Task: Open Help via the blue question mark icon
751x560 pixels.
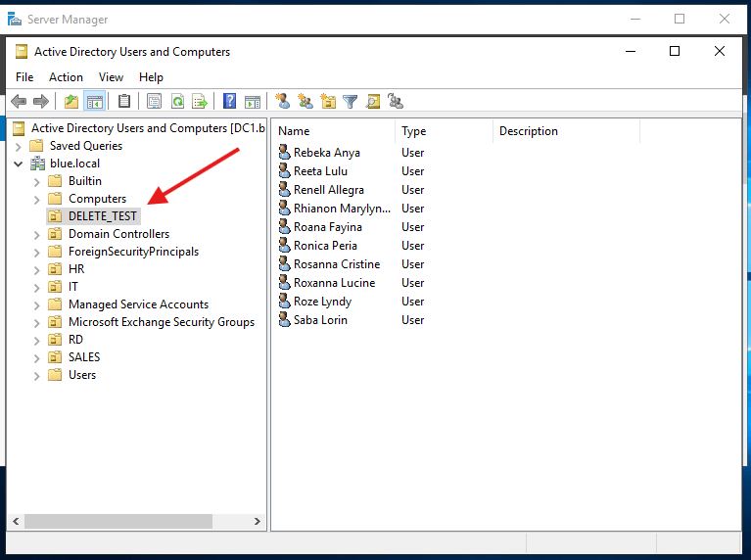Action: click(x=230, y=101)
